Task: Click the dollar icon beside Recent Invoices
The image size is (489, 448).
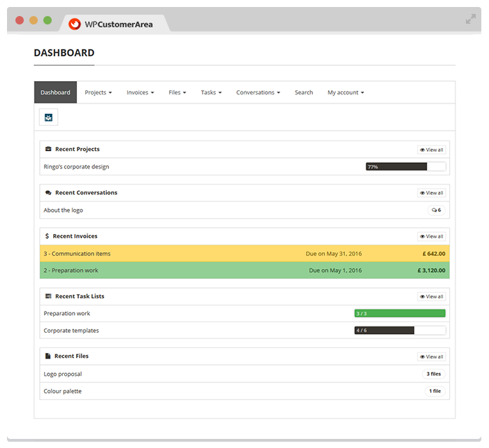Action: [47, 236]
